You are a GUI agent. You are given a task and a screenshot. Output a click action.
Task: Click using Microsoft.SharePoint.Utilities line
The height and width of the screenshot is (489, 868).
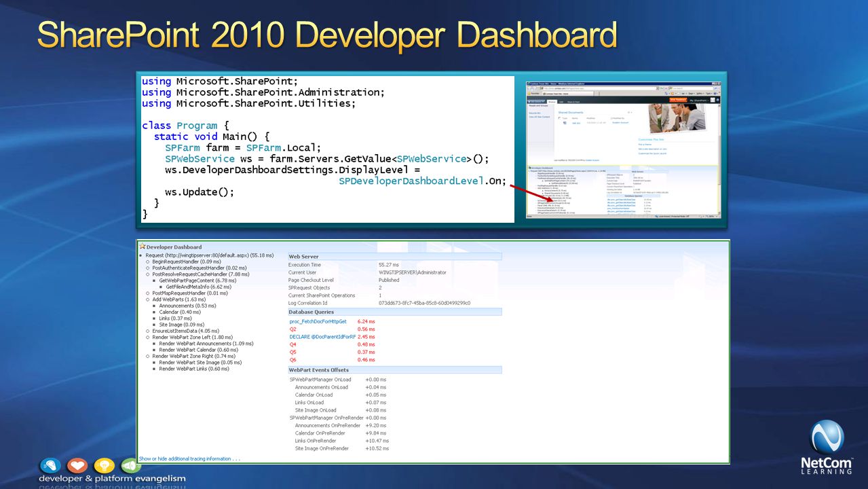(x=249, y=103)
